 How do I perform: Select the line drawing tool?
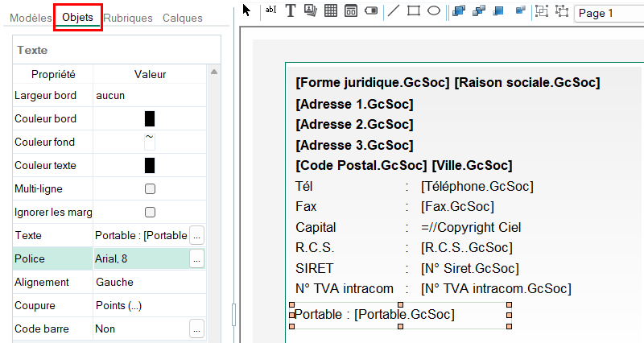pyautogui.click(x=394, y=10)
